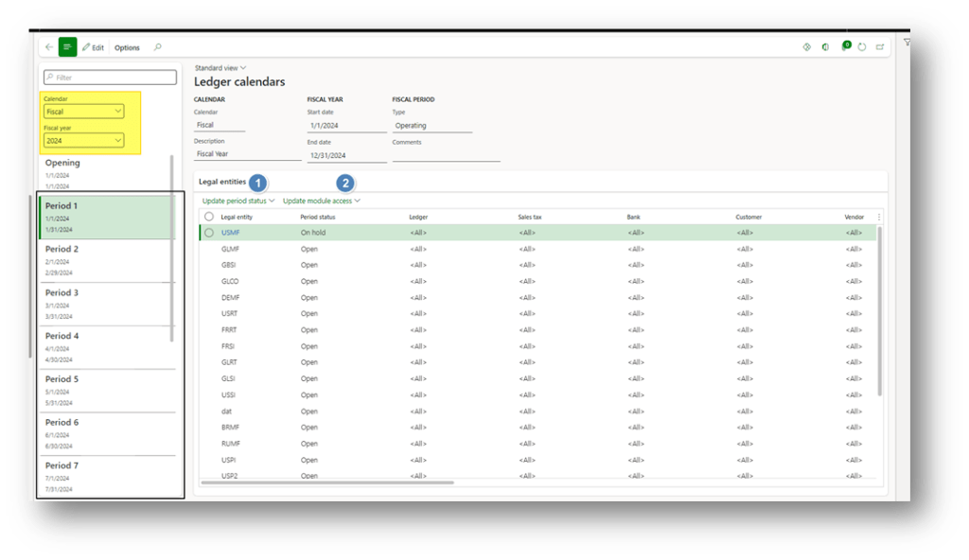Open grid options three-dot menu
Image resolution: width=969 pixels, height=560 pixels.
(x=879, y=217)
